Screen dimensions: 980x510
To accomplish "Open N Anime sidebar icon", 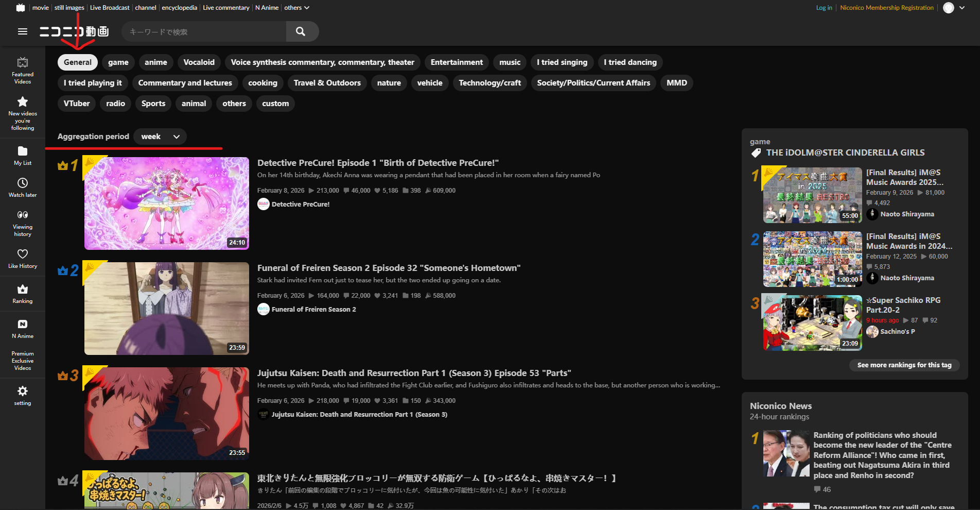I will coord(23,329).
